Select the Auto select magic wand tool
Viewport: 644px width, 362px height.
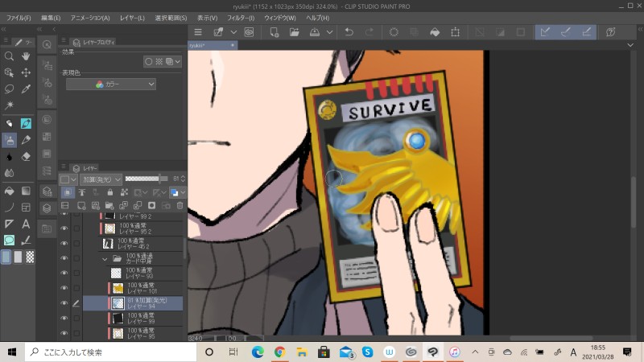(x=9, y=105)
